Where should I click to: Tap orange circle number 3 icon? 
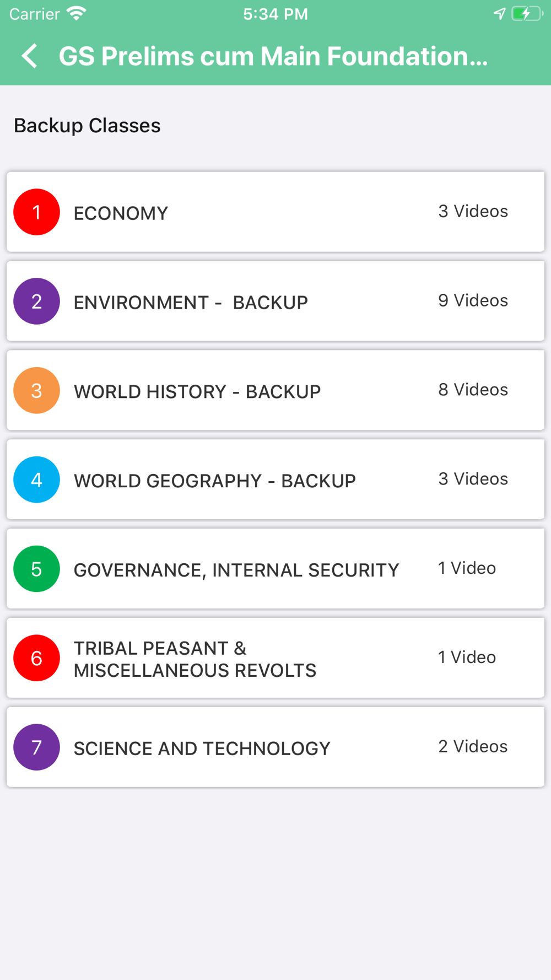[x=37, y=391]
